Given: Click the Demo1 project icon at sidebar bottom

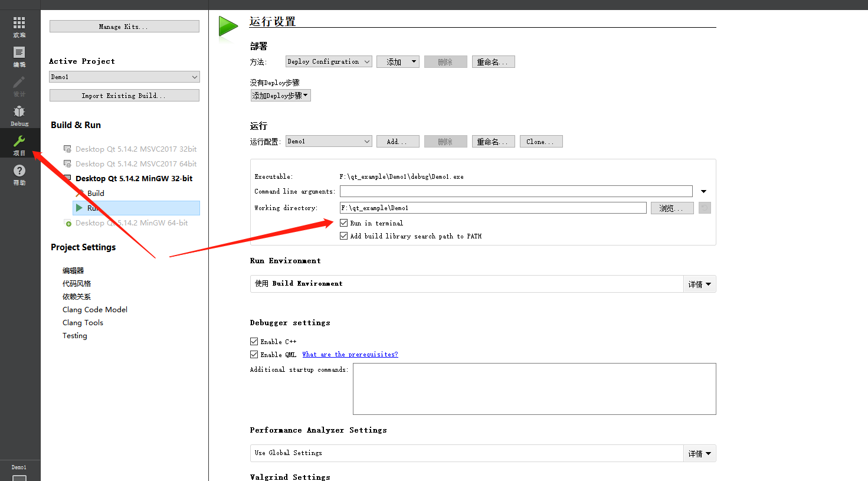Looking at the screenshot, I should [19, 469].
